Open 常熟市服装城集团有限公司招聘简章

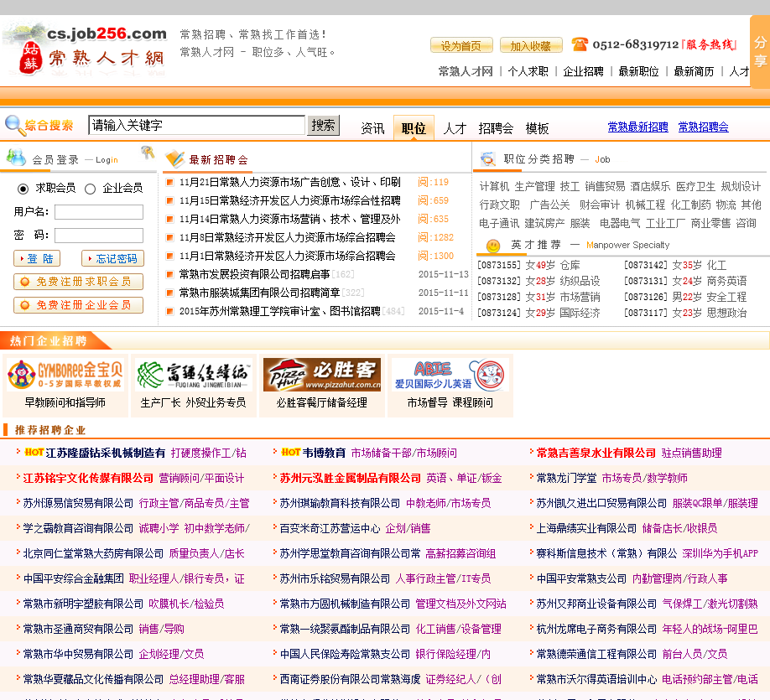(259, 293)
